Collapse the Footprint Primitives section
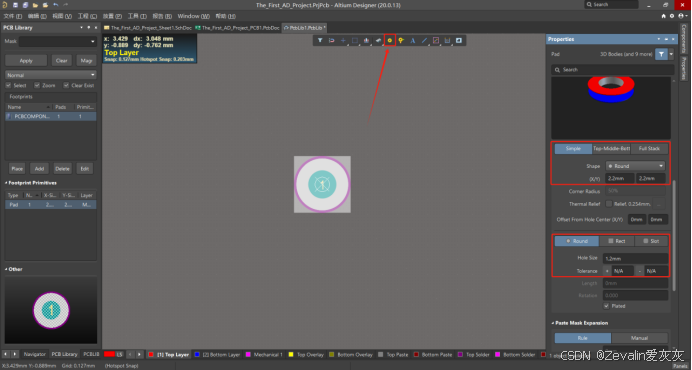This screenshot has height=370, width=692. [x=6, y=183]
